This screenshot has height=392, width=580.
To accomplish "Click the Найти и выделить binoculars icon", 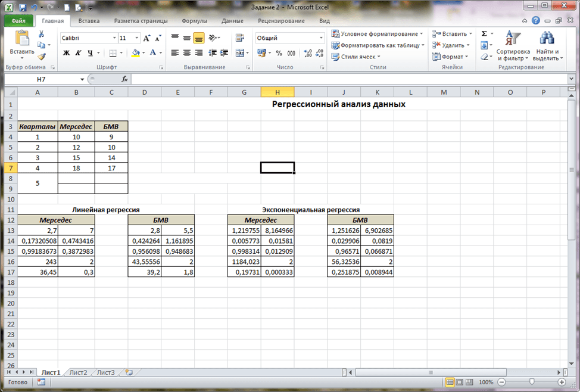I will [547, 39].
